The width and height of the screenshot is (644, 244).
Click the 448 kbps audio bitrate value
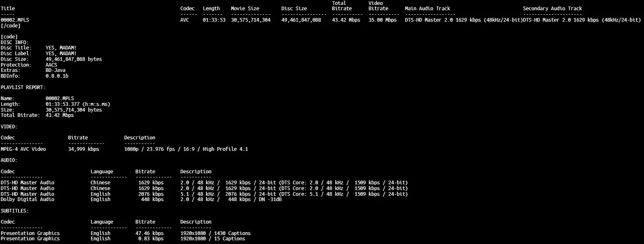(152, 199)
